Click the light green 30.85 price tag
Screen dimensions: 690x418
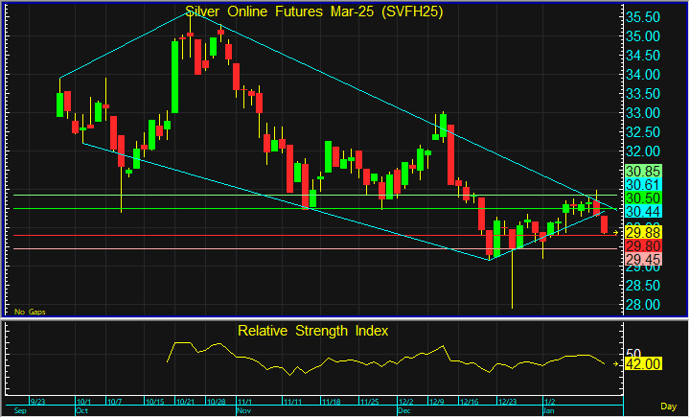(643, 172)
